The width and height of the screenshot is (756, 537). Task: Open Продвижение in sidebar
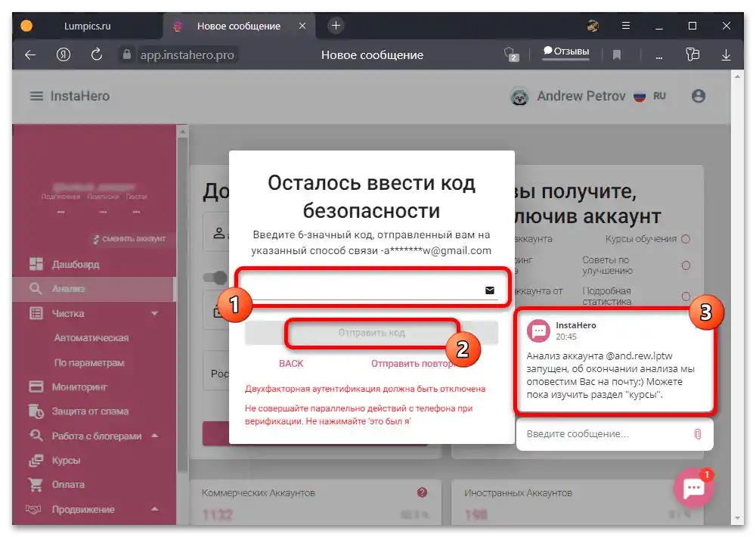pyautogui.click(x=83, y=510)
